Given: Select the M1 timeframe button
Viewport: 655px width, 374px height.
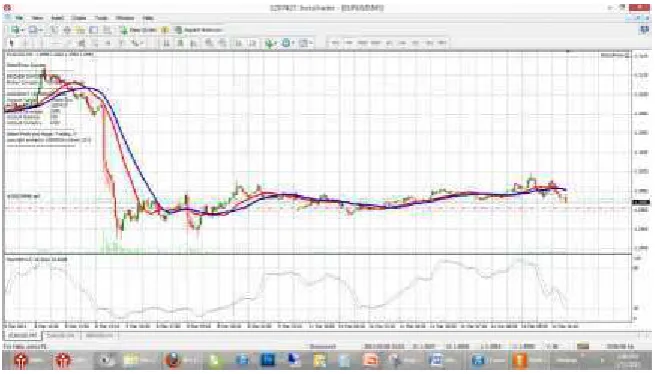Looking at the screenshot, I should point(335,43).
